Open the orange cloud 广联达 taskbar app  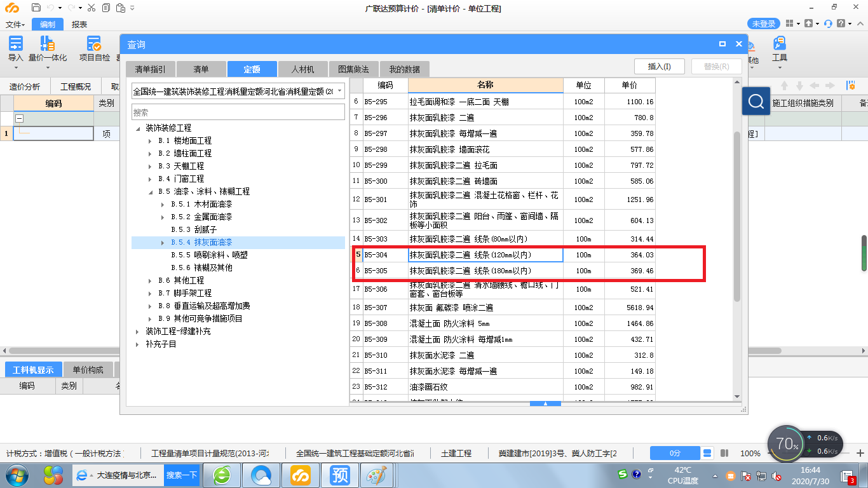(x=301, y=475)
